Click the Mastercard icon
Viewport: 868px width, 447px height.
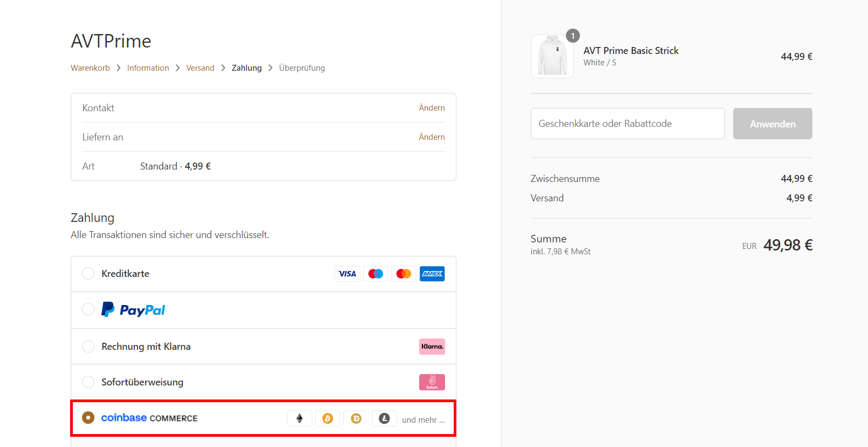pyautogui.click(x=404, y=274)
